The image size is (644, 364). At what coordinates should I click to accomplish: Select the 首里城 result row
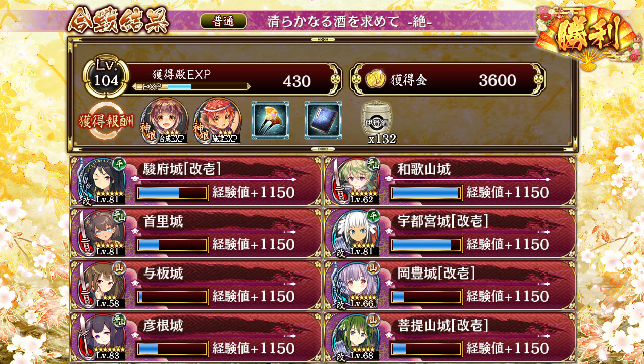(196, 233)
